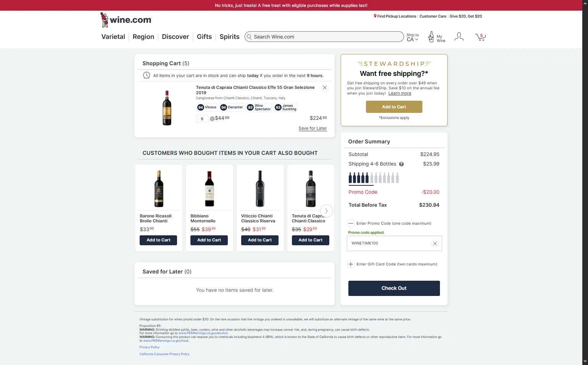Viewport: 588px width, 365px height.
Task: Add StewardShip to cart
Action: 394,107
